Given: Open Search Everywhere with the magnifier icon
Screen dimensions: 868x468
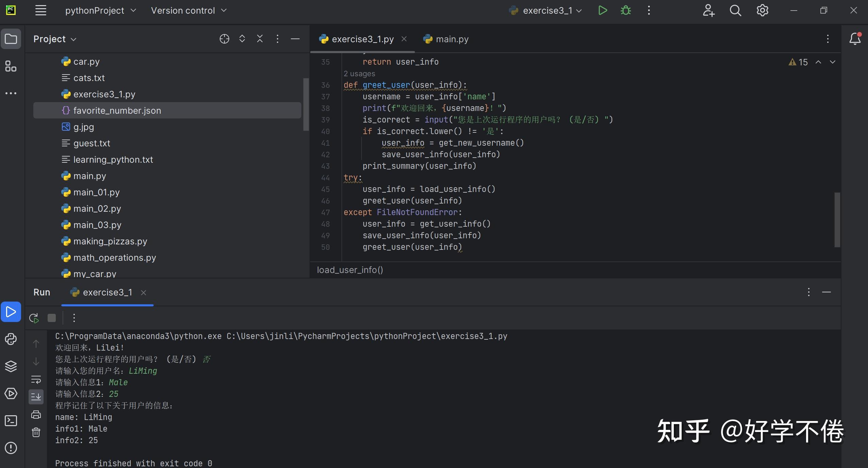Looking at the screenshot, I should click(736, 10).
